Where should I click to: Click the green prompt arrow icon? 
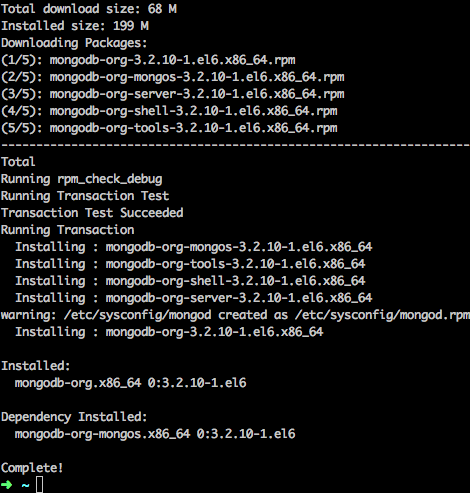(x=7, y=485)
